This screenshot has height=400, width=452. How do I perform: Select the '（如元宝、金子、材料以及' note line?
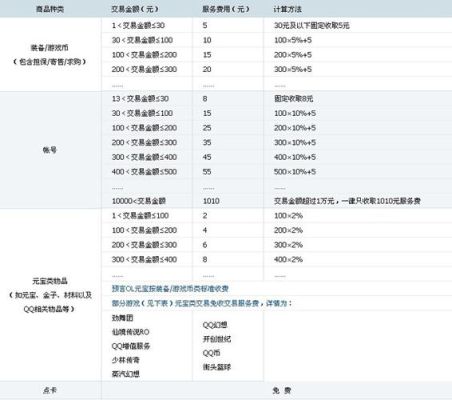pyautogui.click(x=50, y=295)
